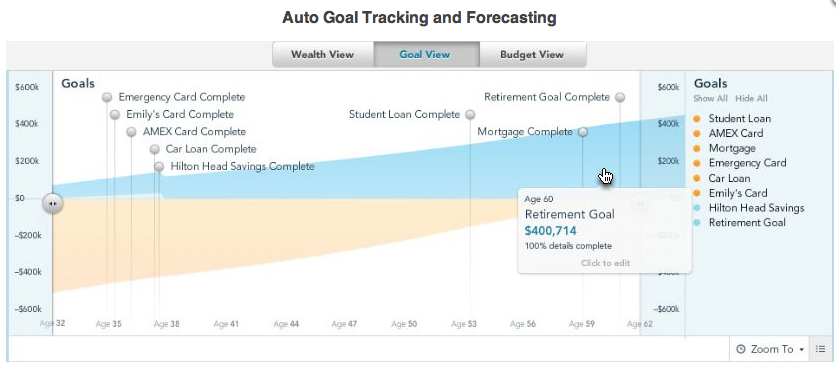The image size is (836, 365).
Task: Click the AMEX Card Complete marker
Action: coord(131,132)
